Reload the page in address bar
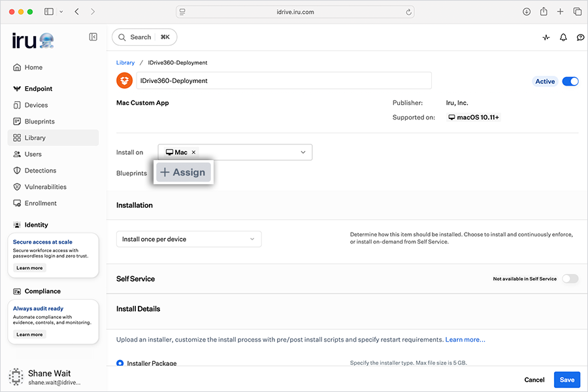The width and height of the screenshot is (588, 392). pos(408,12)
